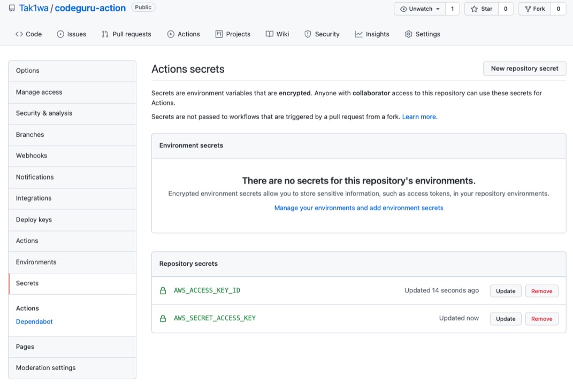Open the Learn more link
Viewport: 573px width, 392px height.
click(x=419, y=116)
